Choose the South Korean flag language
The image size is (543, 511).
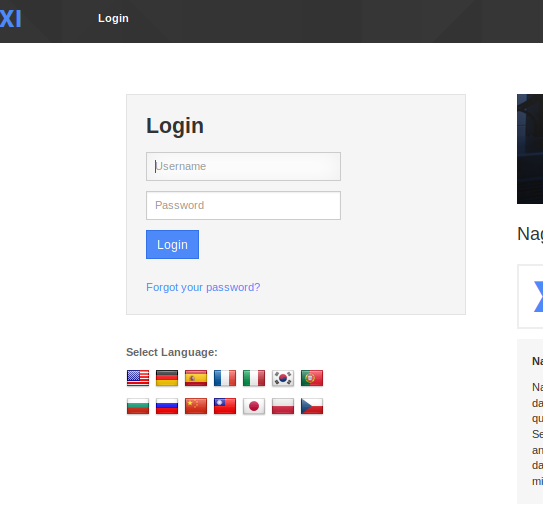pyautogui.click(x=283, y=378)
